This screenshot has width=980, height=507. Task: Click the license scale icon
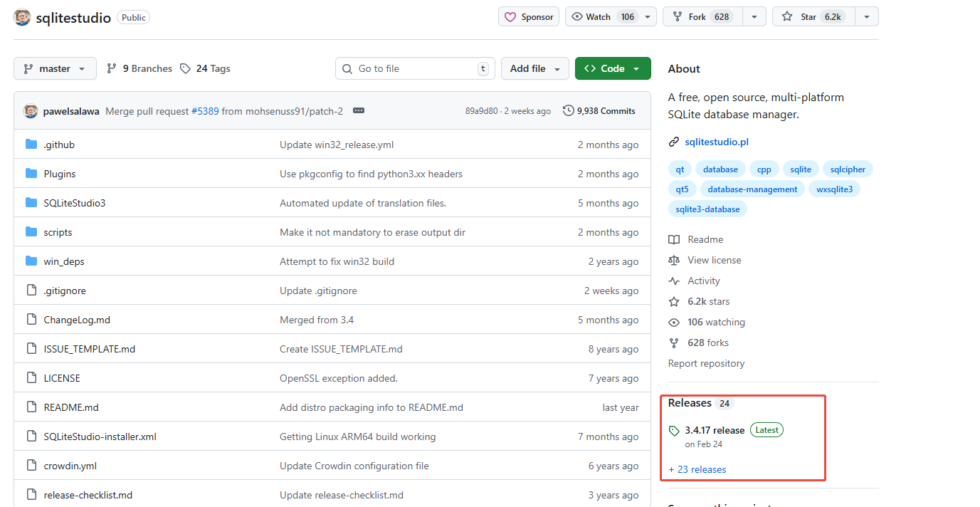[674, 261]
